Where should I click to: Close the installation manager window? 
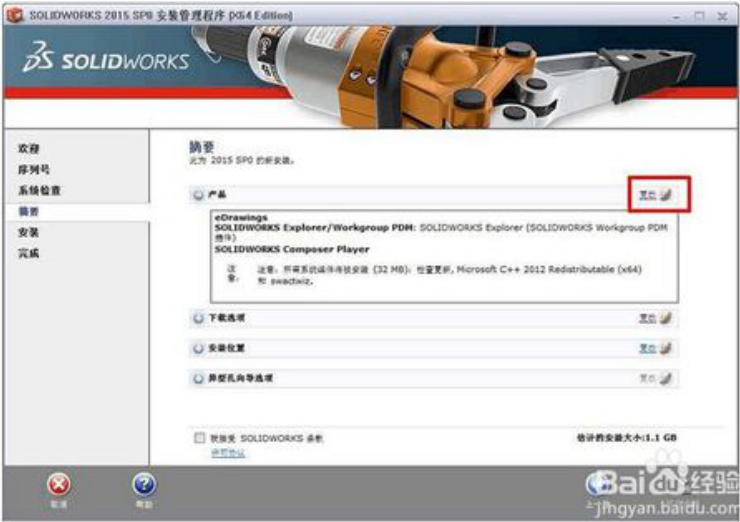click(x=723, y=16)
